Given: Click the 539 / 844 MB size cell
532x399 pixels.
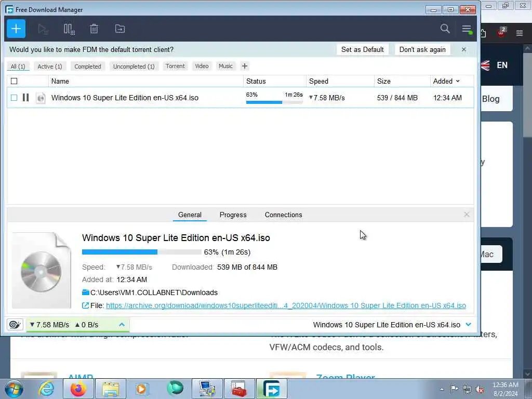Looking at the screenshot, I should 397,98.
